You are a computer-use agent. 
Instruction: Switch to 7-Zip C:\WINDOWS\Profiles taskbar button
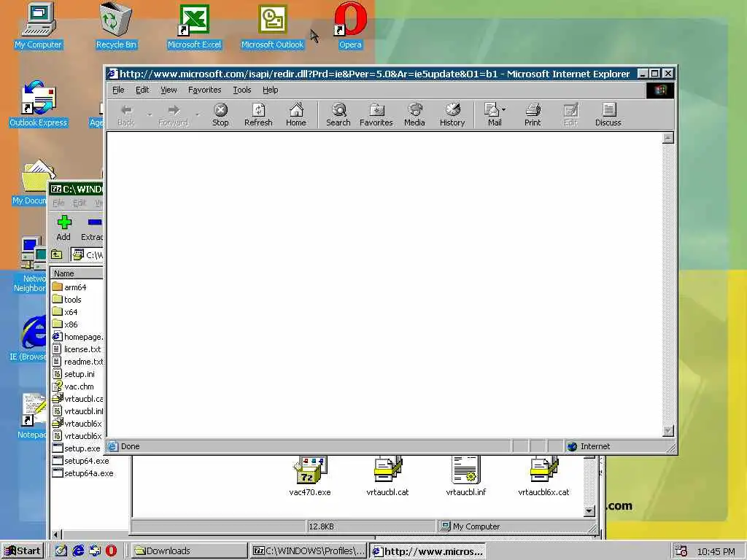[309, 551]
